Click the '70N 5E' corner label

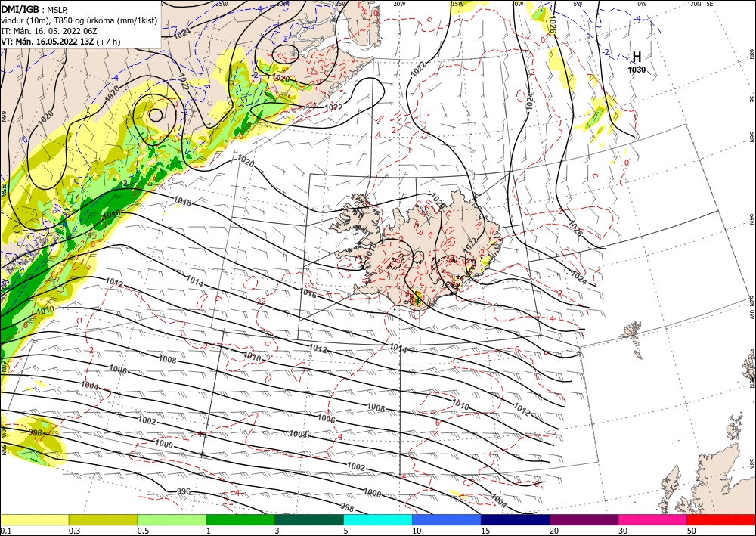click(702, 4)
